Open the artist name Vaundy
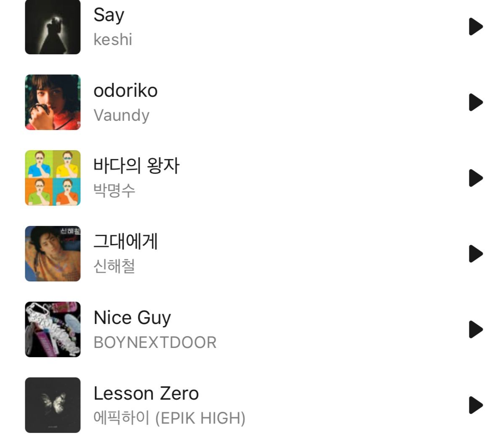This screenshot has width=495, height=448. [122, 115]
